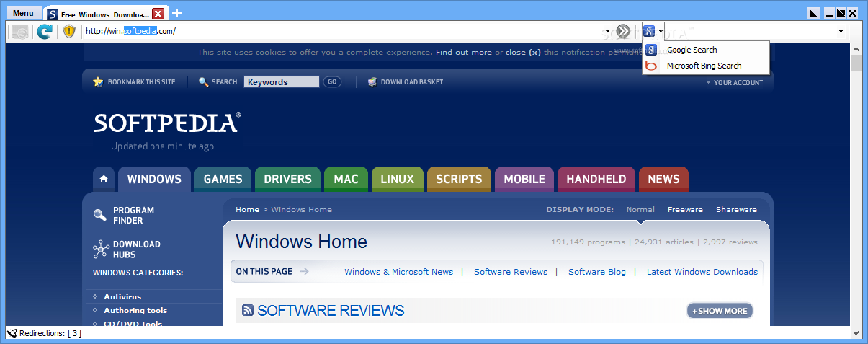Open the Download Basket icon
868x344 pixels.
(372, 81)
